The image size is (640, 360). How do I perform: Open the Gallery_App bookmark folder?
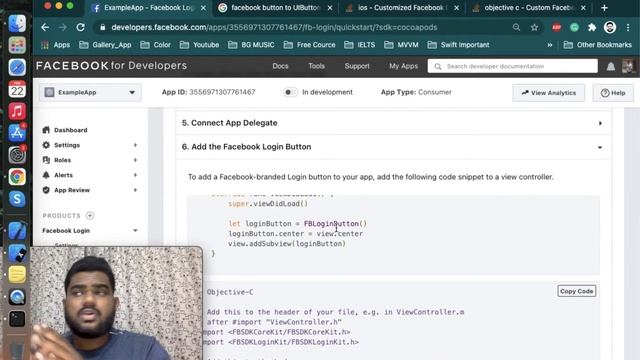106,45
